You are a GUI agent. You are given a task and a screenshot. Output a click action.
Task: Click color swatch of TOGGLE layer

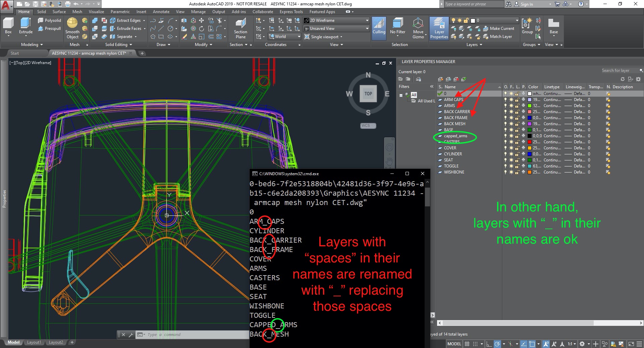[x=529, y=166]
